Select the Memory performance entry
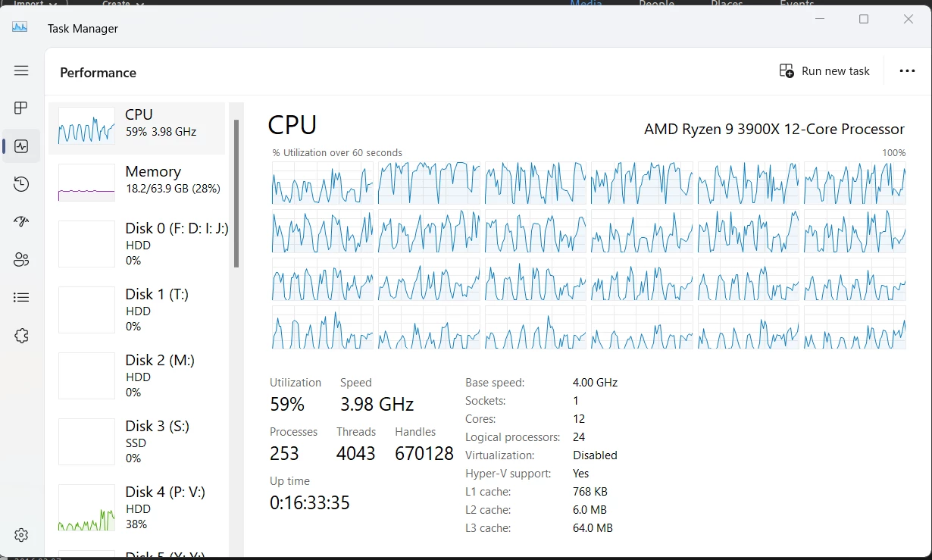932x560 pixels. [x=136, y=182]
